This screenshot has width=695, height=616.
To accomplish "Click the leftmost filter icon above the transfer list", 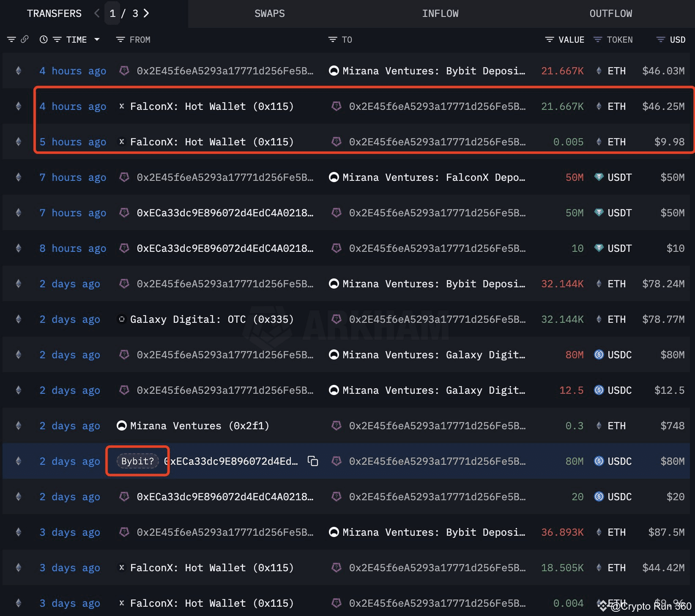I will click(11, 39).
